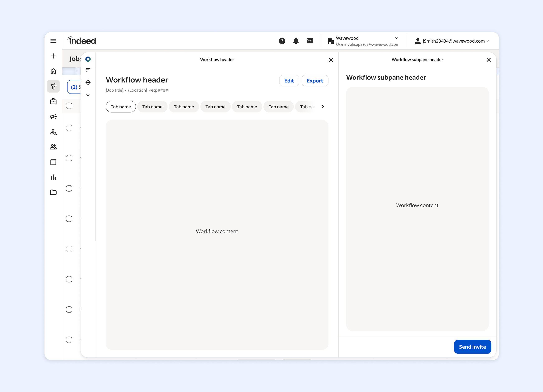Click the campaigns megaphone icon
Viewport: 543px width, 392px height.
coord(53,116)
